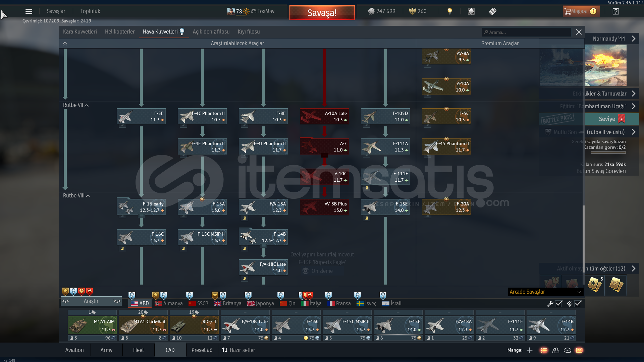
Task: Open Hazır setler preset list
Action: [238, 350]
